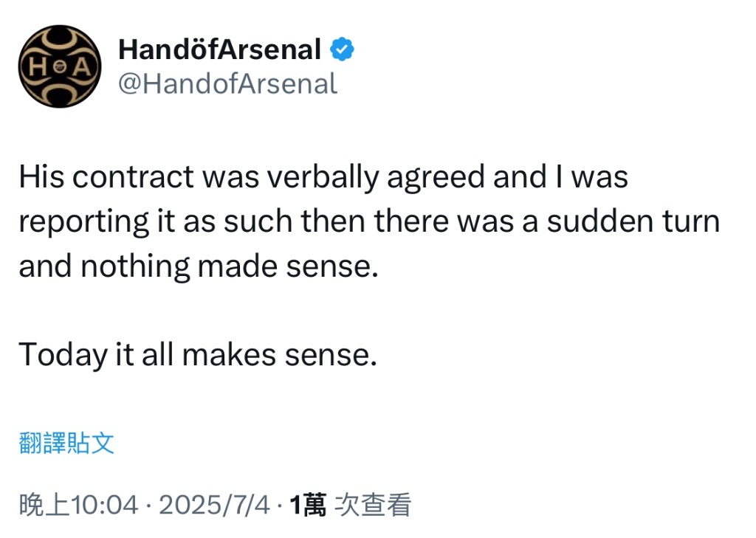The height and width of the screenshot is (538, 756).
Task: Click the bottom gold swirl in the avatar
Action: [60, 94]
